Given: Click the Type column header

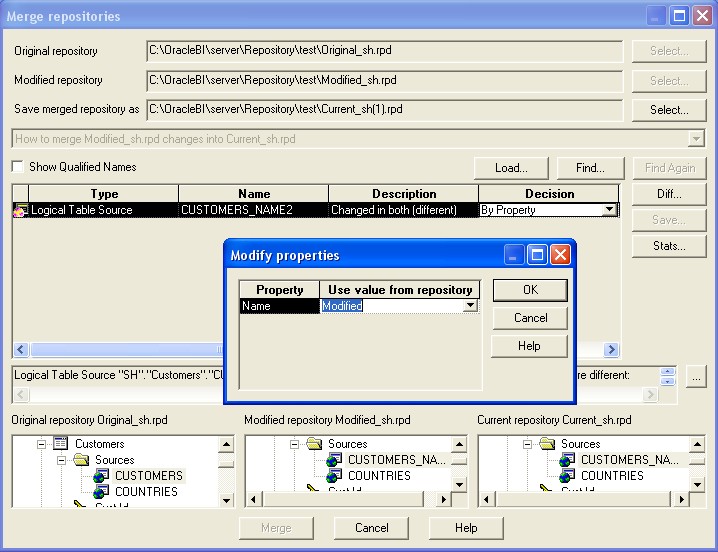Looking at the screenshot, I should click(x=103, y=194).
